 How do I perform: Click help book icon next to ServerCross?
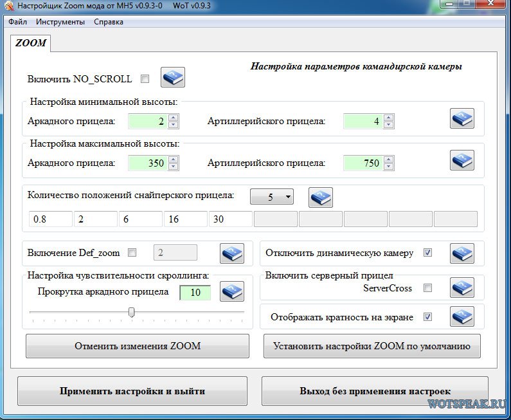[462, 288]
